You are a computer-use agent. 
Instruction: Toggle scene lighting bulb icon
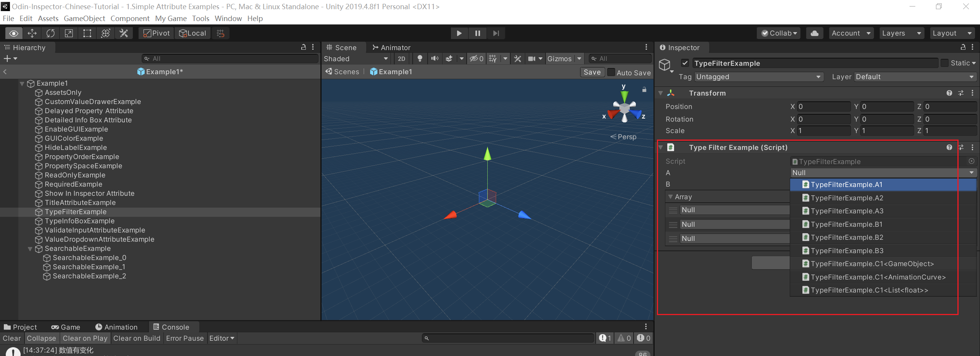(x=420, y=59)
